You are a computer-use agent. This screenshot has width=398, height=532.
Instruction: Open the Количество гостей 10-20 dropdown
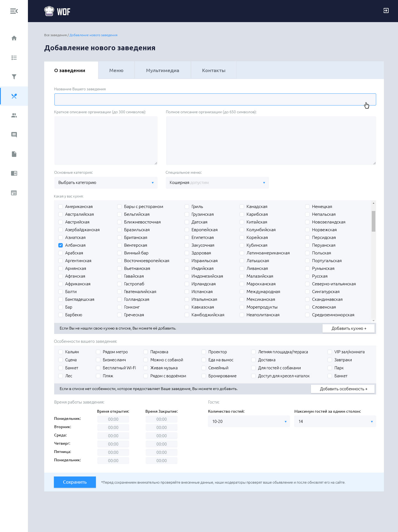pyautogui.click(x=249, y=422)
